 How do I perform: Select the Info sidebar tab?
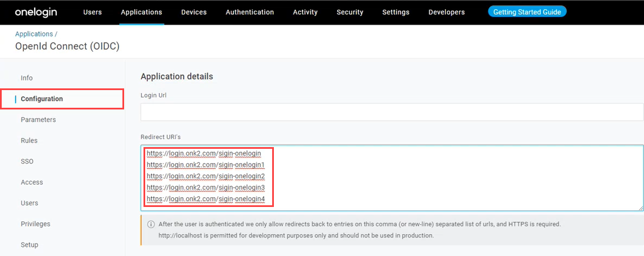tap(27, 78)
